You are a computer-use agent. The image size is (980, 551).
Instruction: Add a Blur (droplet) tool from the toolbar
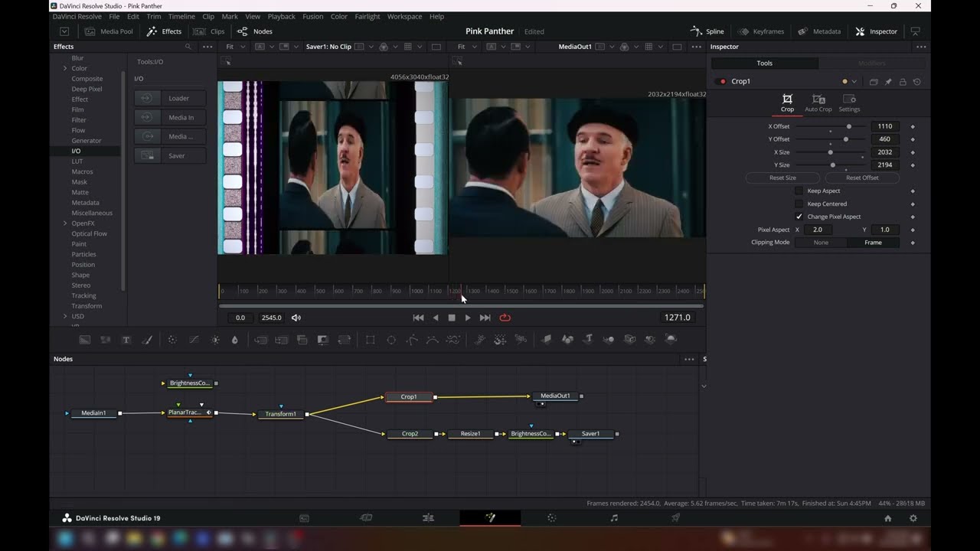[x=235, y=340]
